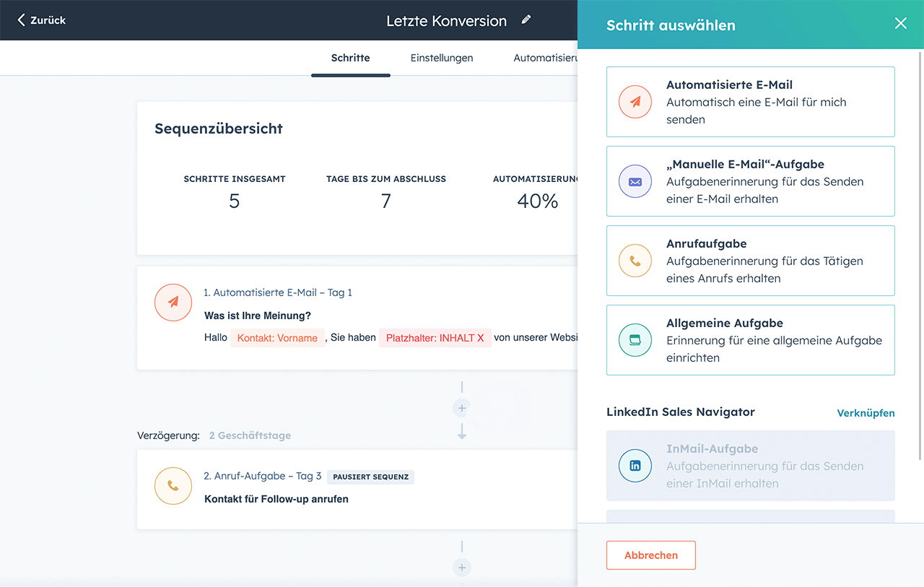Click the Kontakt: Vorname placeholder token
This screenshot has height=587, width=924.
(277, 338)
